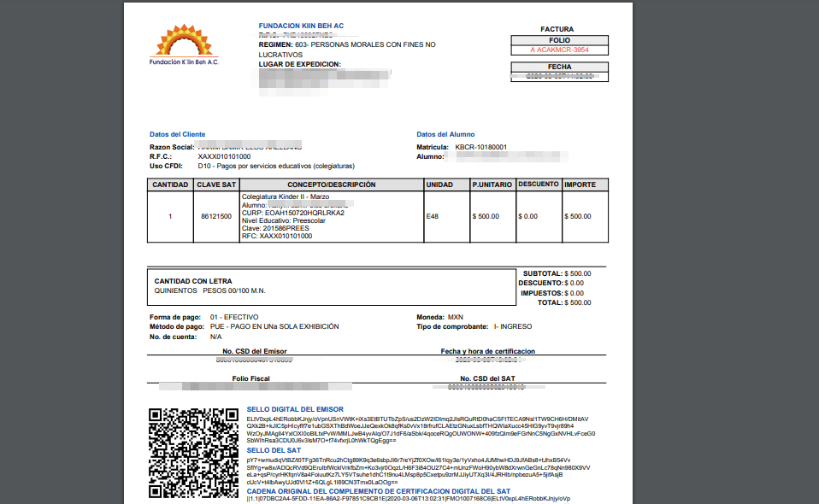Click 'Nivel Educativo: Preescolar' in the description
This screenshot has height=504, width=819.
pyautogui.click(x=283, y=220)
